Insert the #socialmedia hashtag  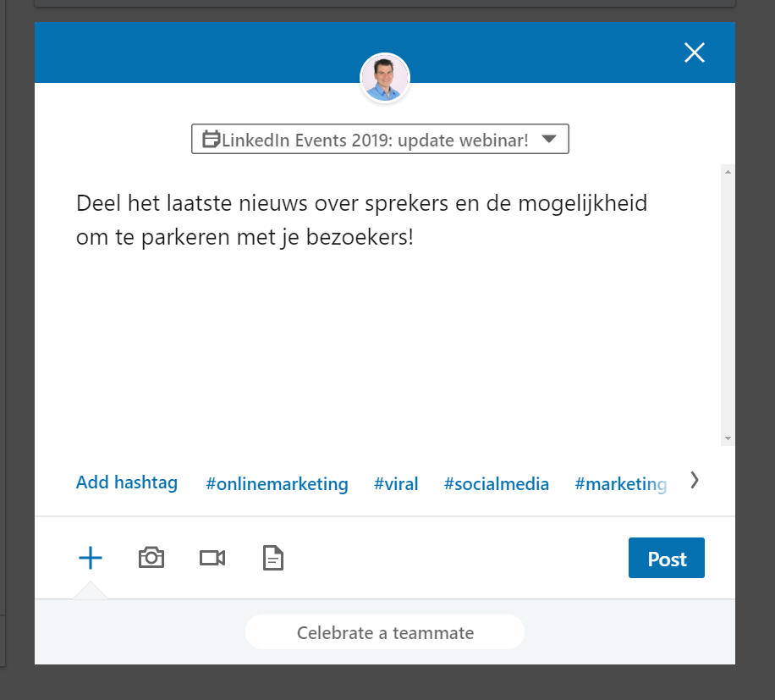497,483
